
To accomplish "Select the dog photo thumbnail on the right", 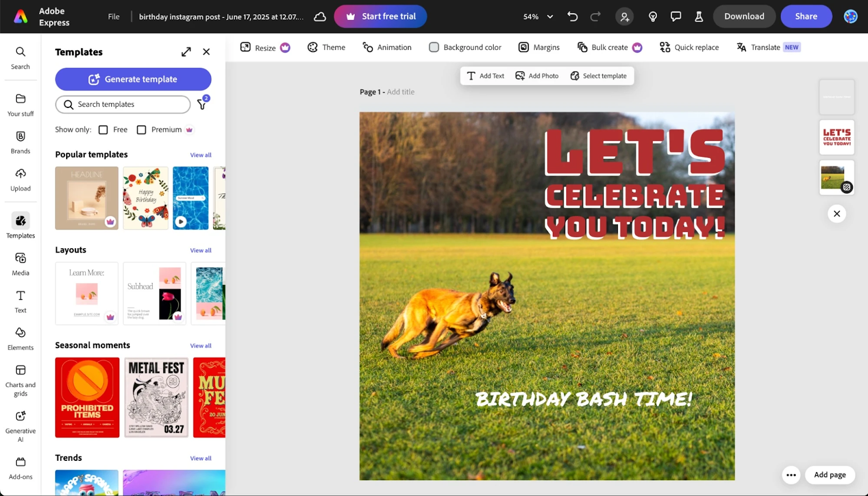I will tap(836, 177).
